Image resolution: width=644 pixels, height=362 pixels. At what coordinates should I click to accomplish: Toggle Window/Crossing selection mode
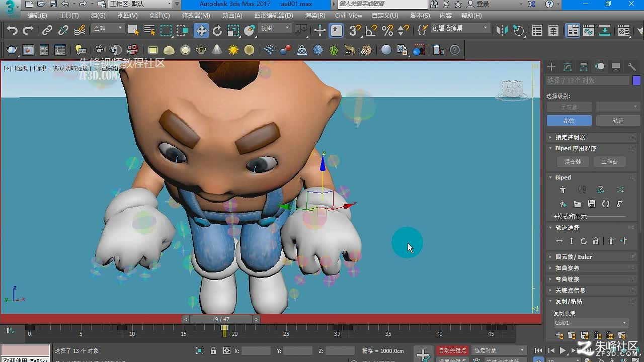(182, 31)
